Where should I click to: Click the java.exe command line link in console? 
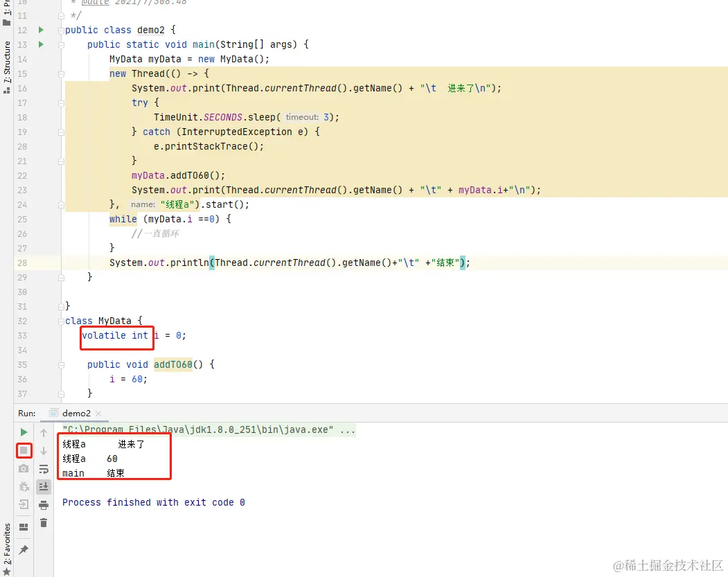click(x=209, y=430)
